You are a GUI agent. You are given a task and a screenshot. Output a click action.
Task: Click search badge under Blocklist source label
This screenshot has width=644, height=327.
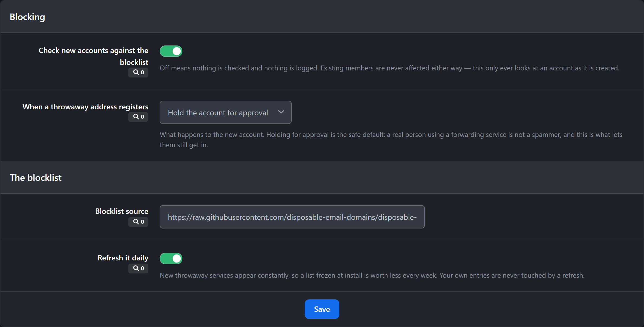138,222
